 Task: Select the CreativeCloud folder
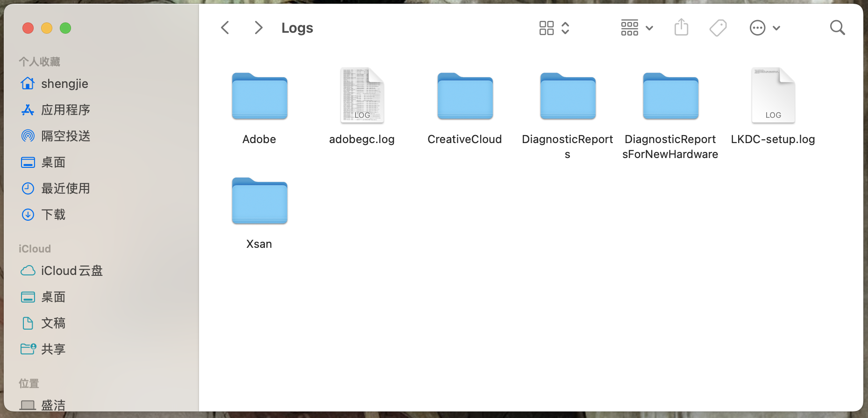coord(465,96)
